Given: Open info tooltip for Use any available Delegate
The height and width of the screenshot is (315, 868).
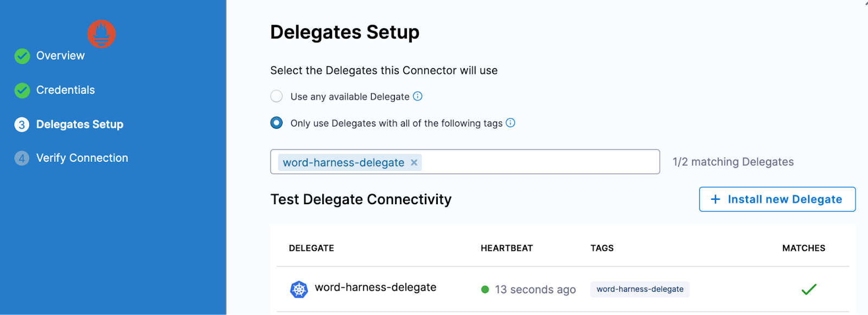Looking at the screenshot, I should click(x=417, y=96).
